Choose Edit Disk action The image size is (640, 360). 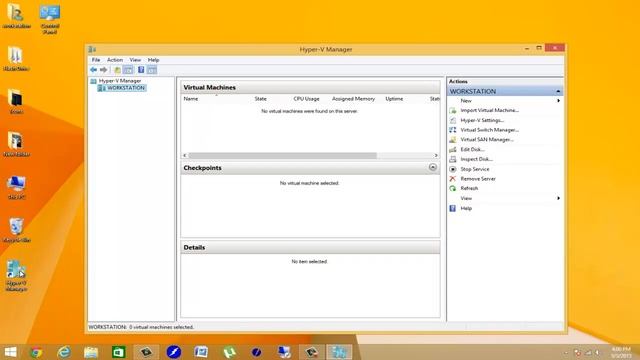click(x=472, y=149)
